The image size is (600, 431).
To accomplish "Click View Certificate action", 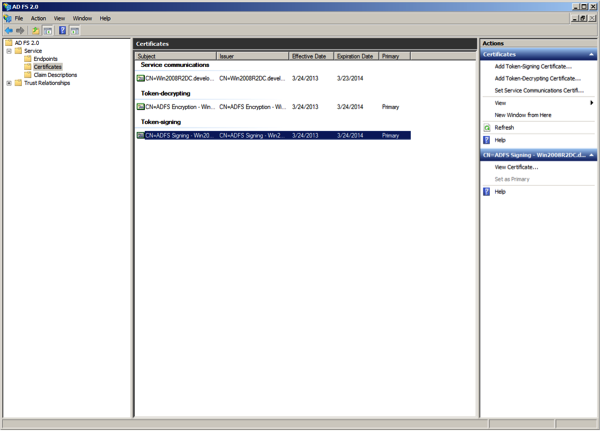I will 516,167.
